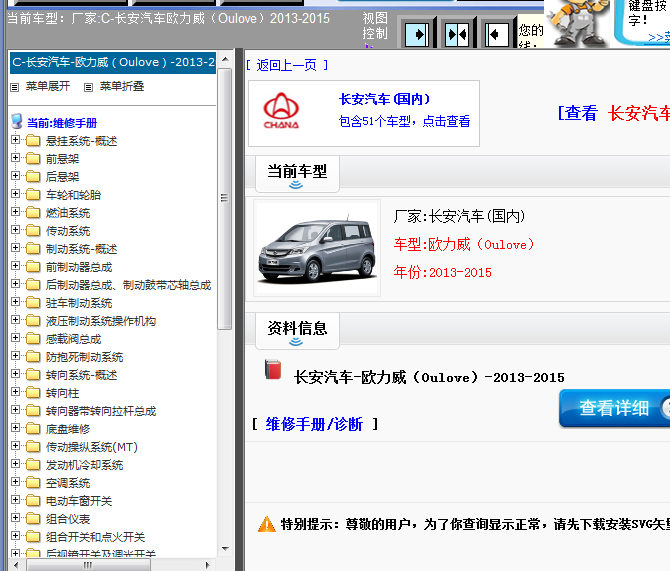The height and width of the screenshot is (571, 670).
Task: Click the folder icon for 燃油系统
Action: 33,212
